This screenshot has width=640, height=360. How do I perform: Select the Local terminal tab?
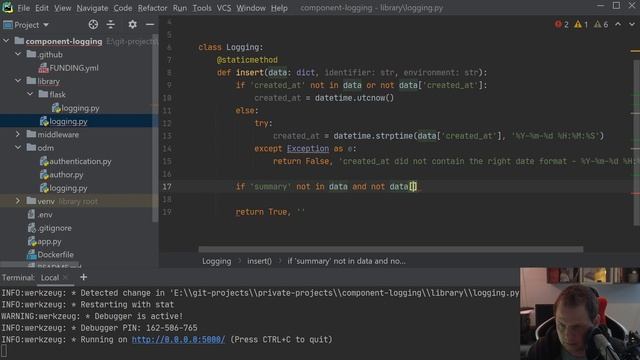tap(50, 278)
